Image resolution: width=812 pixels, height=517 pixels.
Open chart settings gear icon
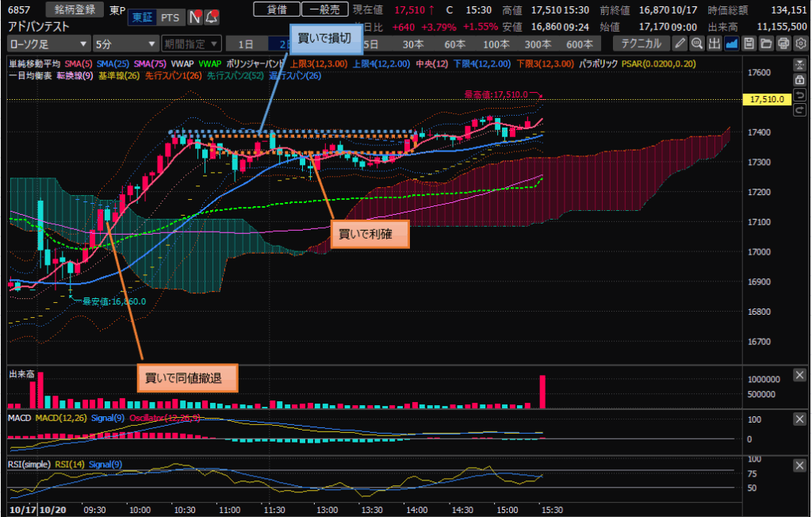799,44
